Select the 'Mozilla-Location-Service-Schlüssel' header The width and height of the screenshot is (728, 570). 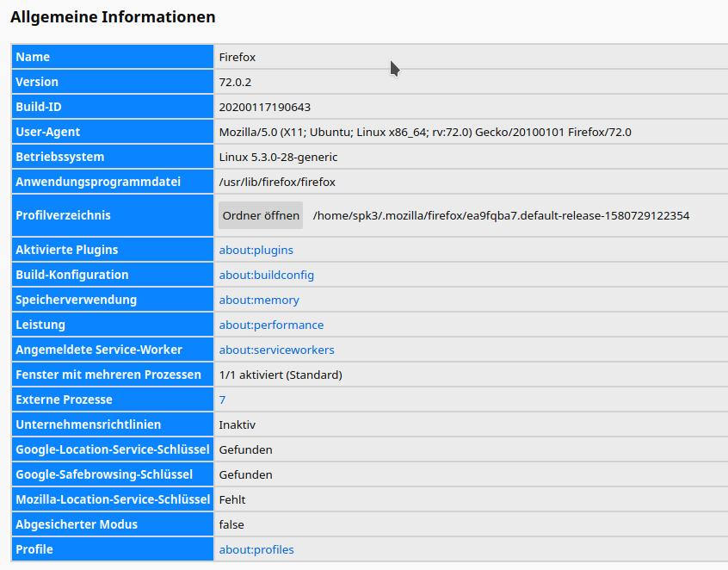pyautogui.click(x=113, y=499)
